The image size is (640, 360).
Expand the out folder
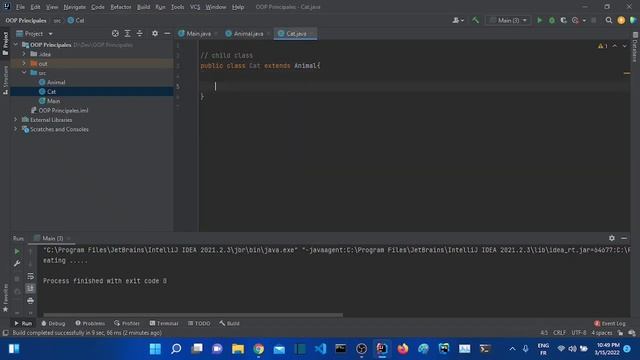(24, 63)
